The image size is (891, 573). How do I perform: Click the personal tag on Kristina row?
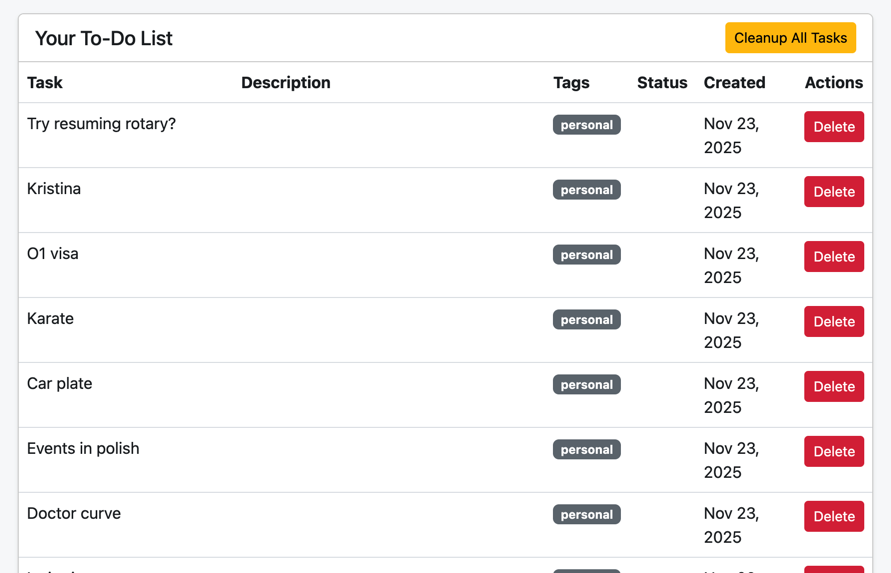point(586,190)
